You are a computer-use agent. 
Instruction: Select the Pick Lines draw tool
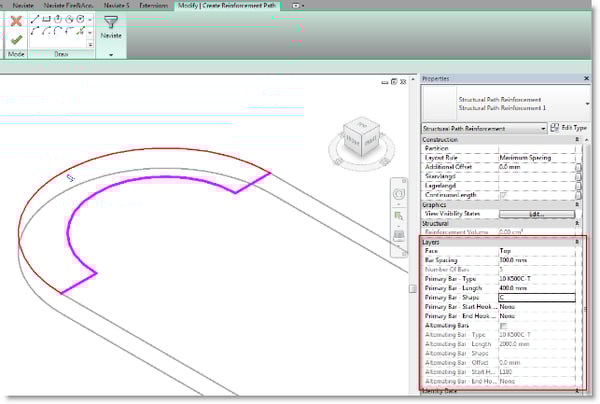pyautogui.click(x=80, y=31)
